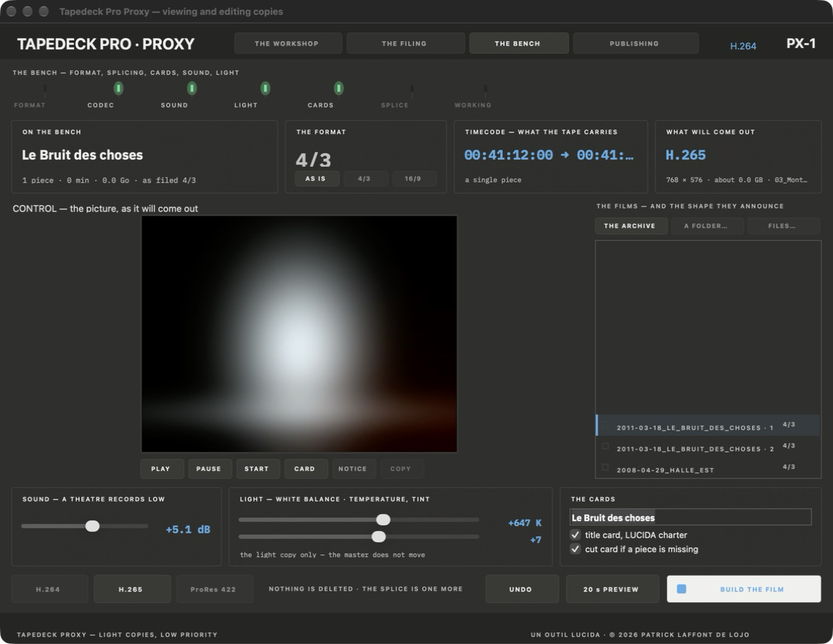The image size is (833, 644).
Task: Click the Le Bruit des choses bench title
Action: 83,155
